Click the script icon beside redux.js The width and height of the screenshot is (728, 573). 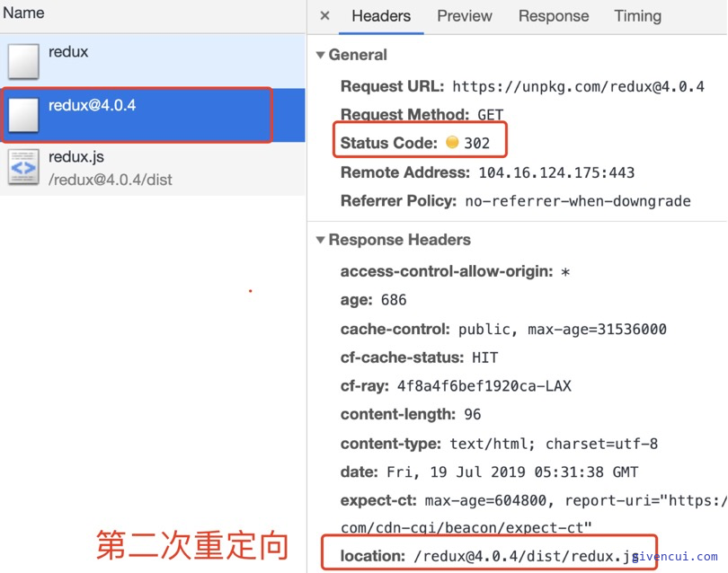[23, 167]
